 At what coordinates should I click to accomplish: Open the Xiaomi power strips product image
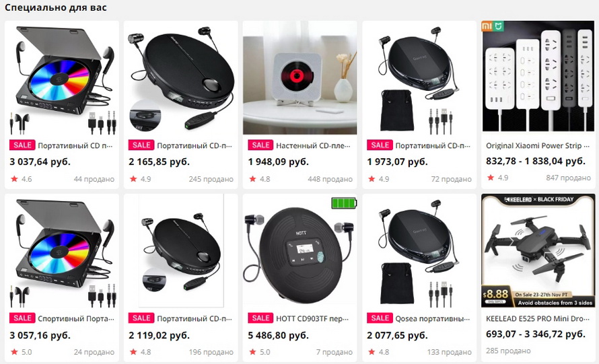pos(538,77)
